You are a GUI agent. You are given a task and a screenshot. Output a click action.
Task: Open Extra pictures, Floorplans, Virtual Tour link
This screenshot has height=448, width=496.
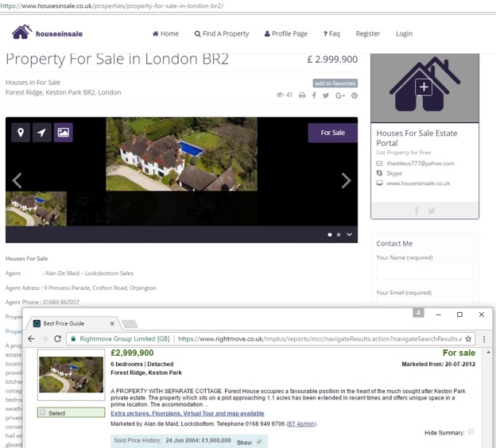(x=188, y=414)
